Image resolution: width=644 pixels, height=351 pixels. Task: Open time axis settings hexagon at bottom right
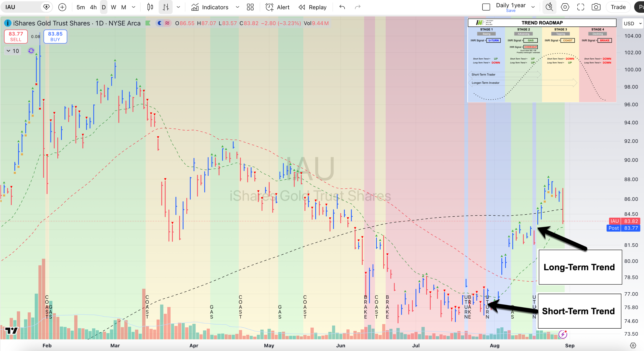pos(633,345)
